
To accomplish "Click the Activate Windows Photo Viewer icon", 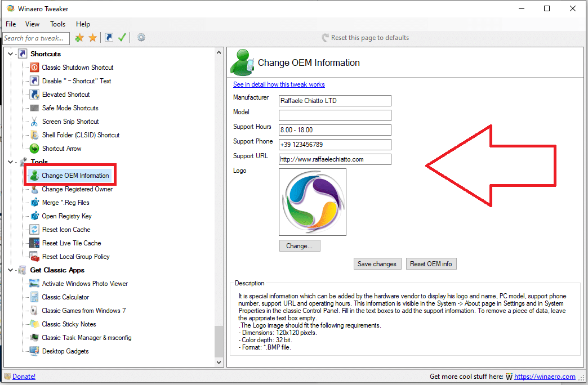I will point(34,284).
